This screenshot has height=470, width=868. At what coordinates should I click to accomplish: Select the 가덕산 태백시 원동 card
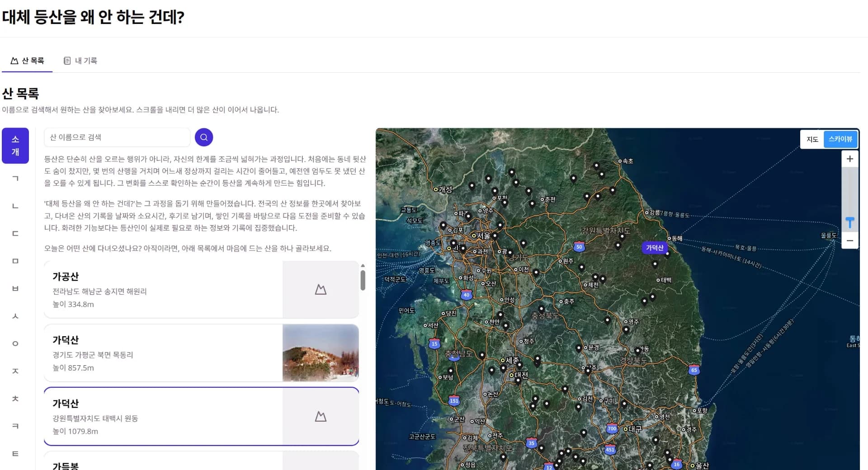pyautogui.click(x=201, y=417)
